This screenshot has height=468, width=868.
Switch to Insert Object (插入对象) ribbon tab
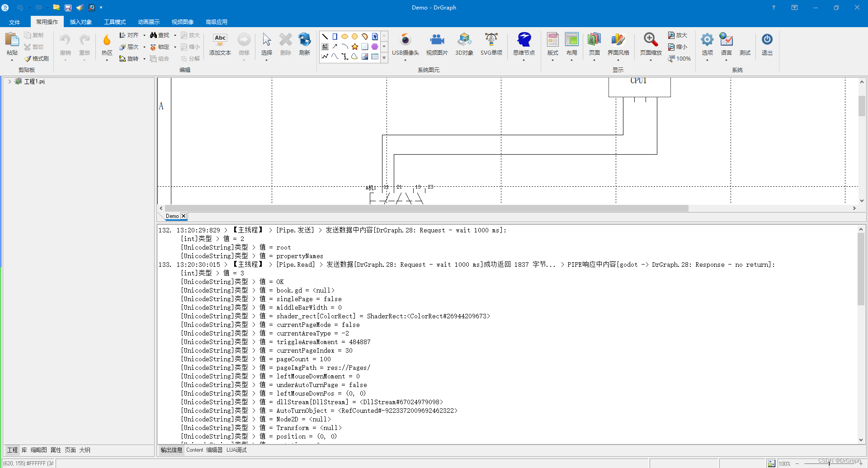click(x=81, y=22)
